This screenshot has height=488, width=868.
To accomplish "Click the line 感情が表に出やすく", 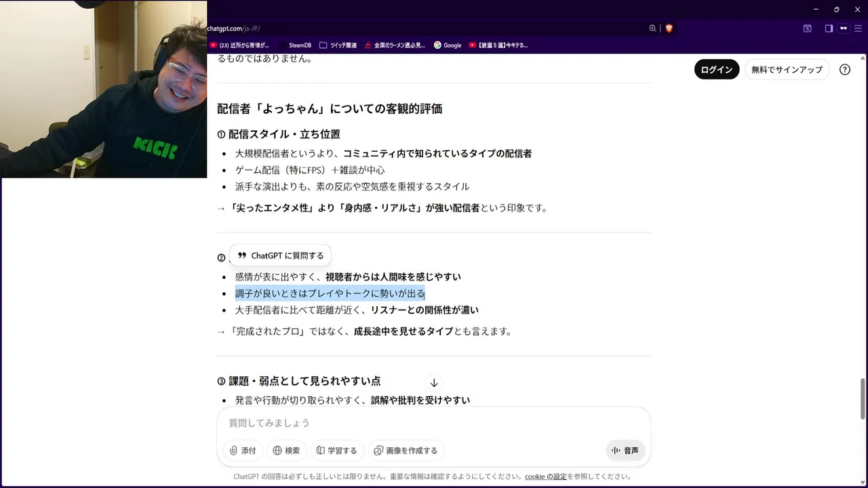I will point(348,277).
